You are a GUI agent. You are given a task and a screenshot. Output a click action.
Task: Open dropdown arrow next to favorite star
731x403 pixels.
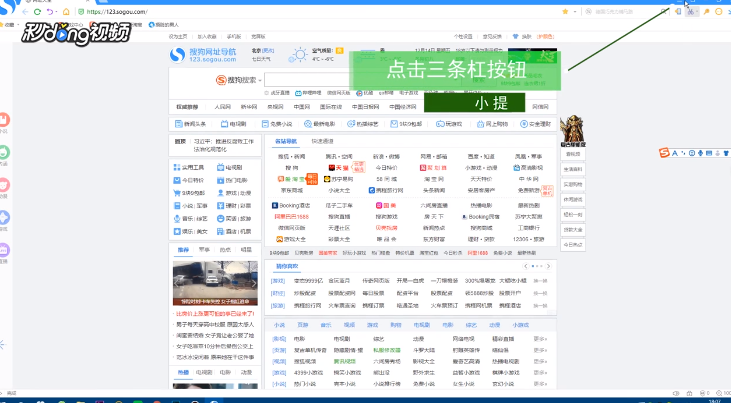pyautogui.click(x=575, y=12)
